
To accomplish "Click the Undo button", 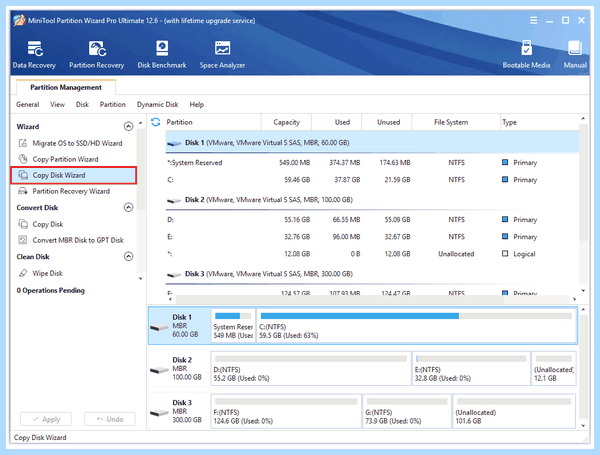I will point(110,419).
